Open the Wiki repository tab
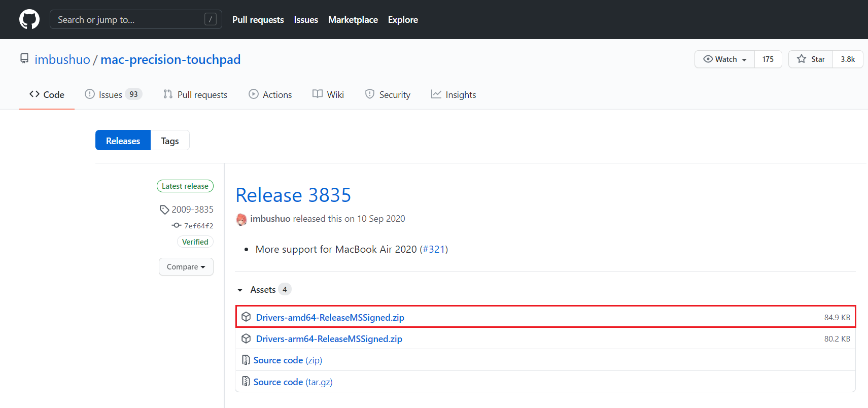This screenshot has height=408, width=868. click(328, 94)
